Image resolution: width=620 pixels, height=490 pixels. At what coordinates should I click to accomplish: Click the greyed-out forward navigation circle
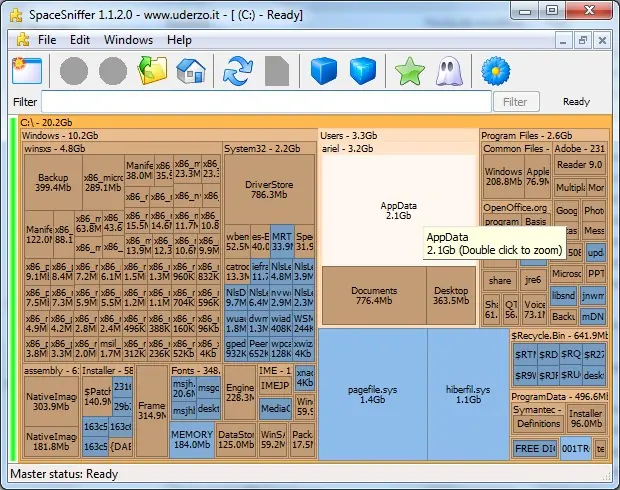[113, 71]
